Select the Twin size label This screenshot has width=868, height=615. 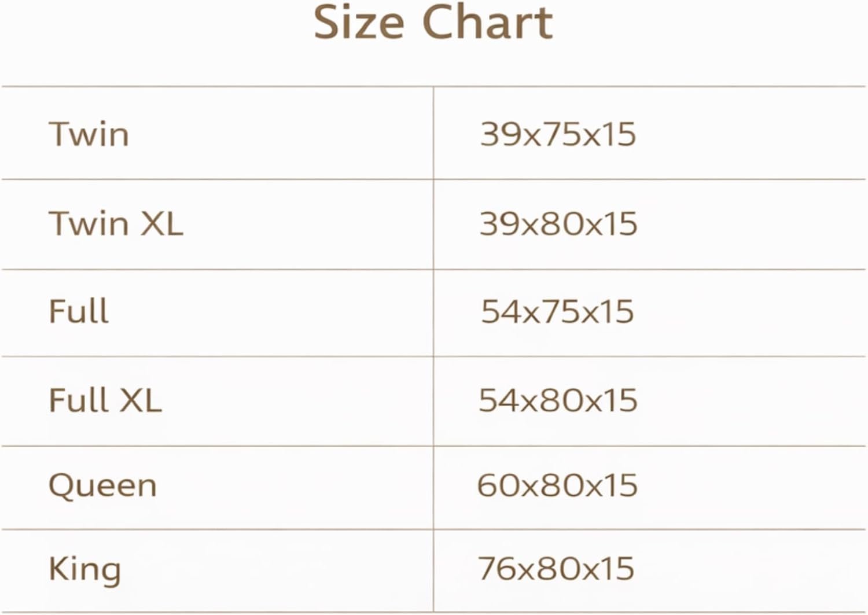(89, 135)
